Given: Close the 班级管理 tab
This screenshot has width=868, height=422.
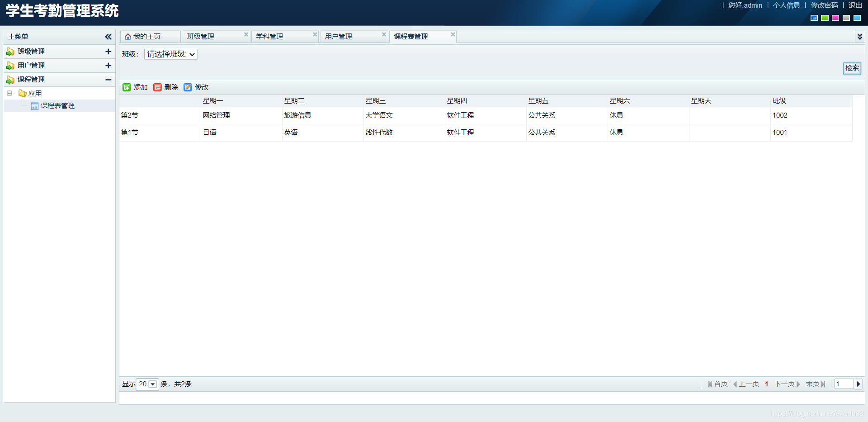Looking at the screenshot, I should coord(246,34).
